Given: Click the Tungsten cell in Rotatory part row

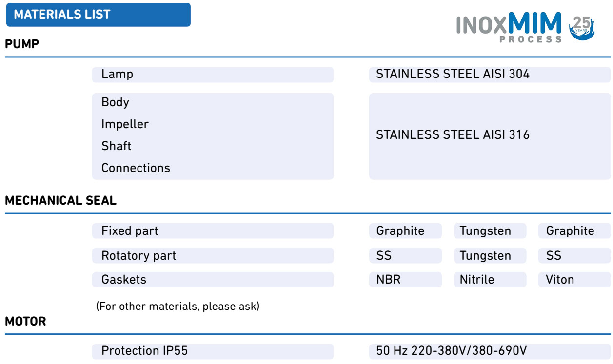Looking at the screenshot, I should (490, 256).
